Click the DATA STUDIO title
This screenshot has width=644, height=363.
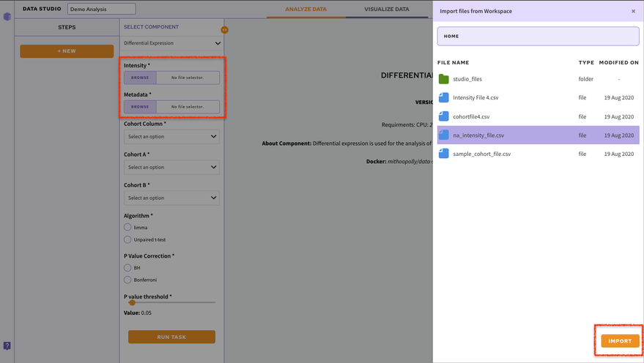point(42,9)
